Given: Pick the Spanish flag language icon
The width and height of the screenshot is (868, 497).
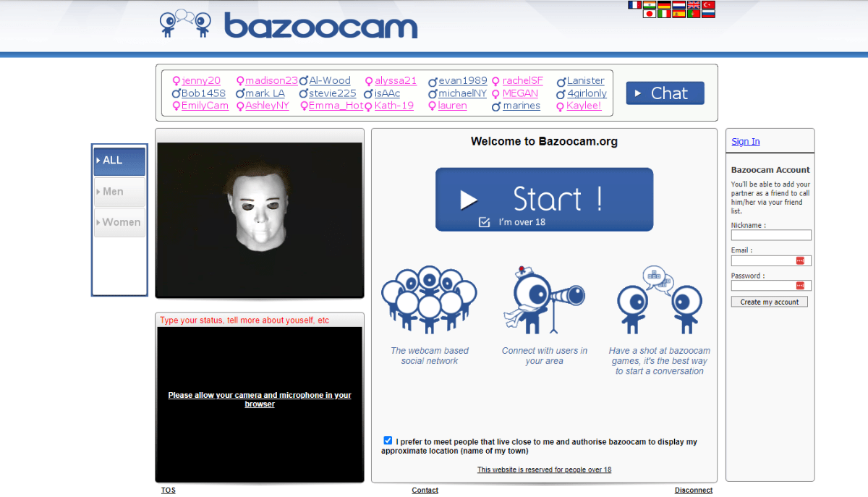Looking at the screenshot, I should pyautogui.click(x=678, y=14).
